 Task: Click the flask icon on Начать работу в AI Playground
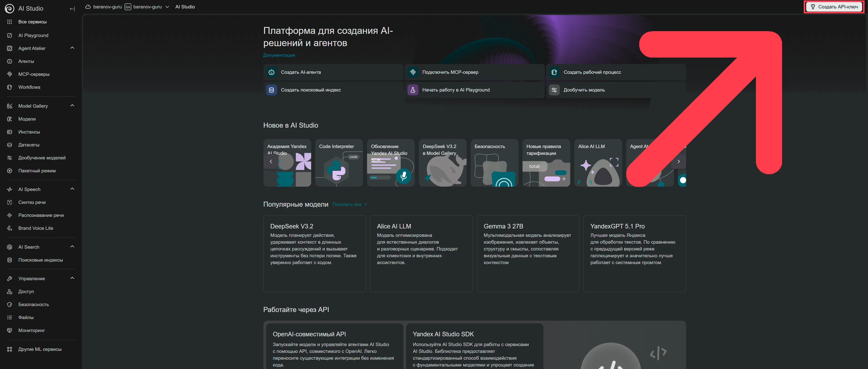pyautogui.click(x=413, y=90)
